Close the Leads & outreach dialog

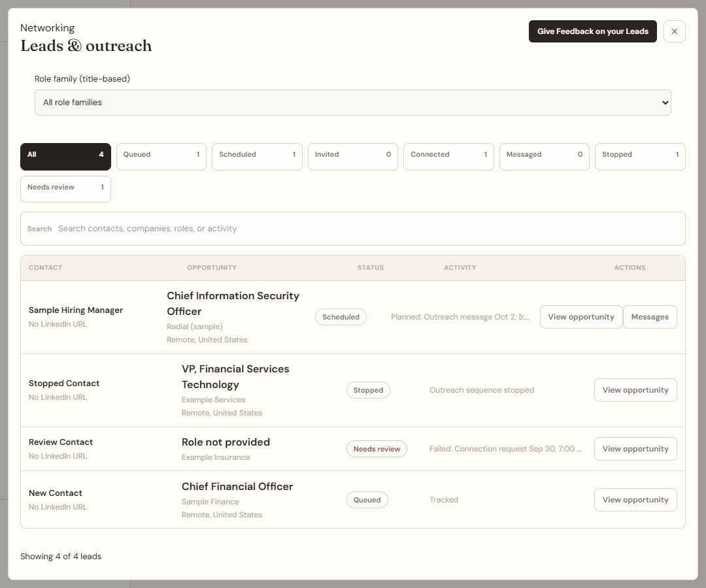click(674, 31)
